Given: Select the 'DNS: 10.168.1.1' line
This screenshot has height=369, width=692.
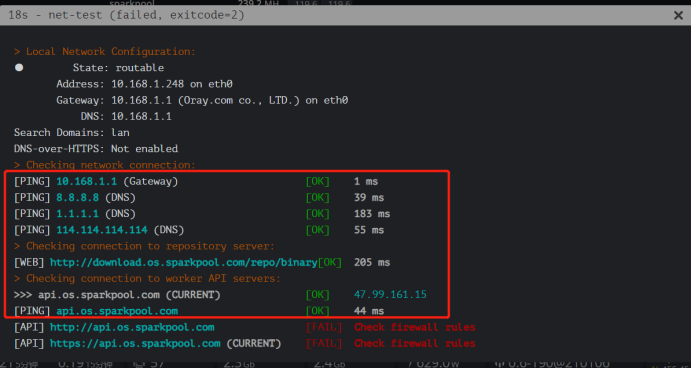Looking at the screenshot, I should tap(126, 117).
